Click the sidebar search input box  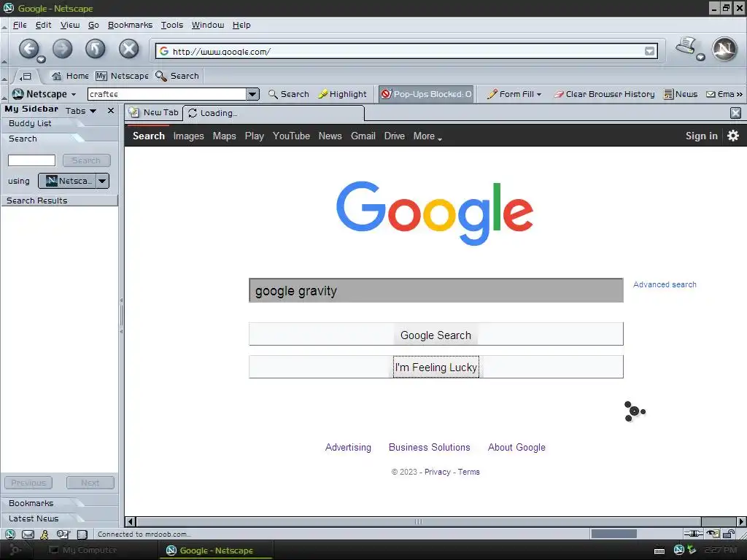(31, 160)
